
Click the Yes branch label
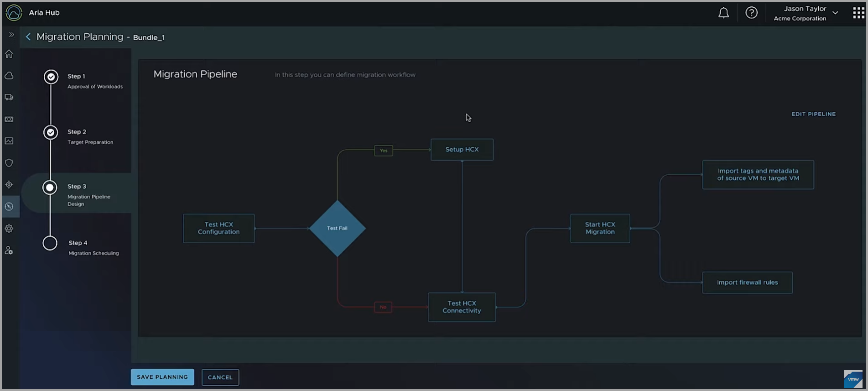point(384,151)
